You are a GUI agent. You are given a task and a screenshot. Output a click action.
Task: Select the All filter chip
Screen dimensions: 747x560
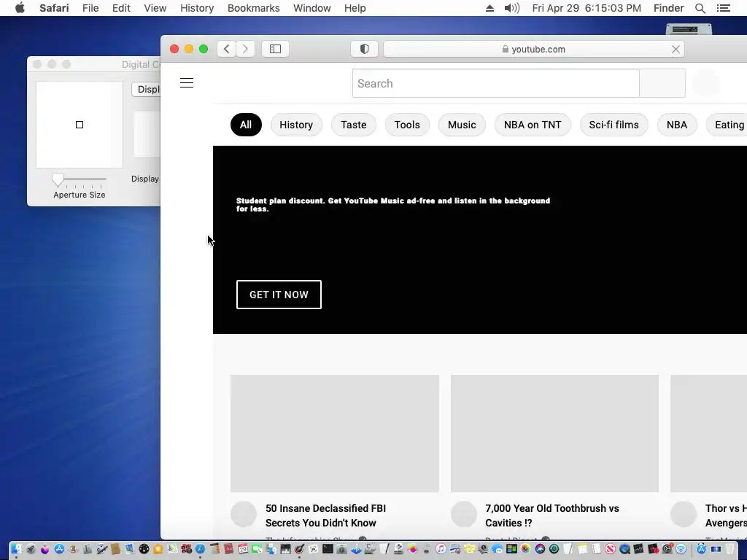point(246,125)
